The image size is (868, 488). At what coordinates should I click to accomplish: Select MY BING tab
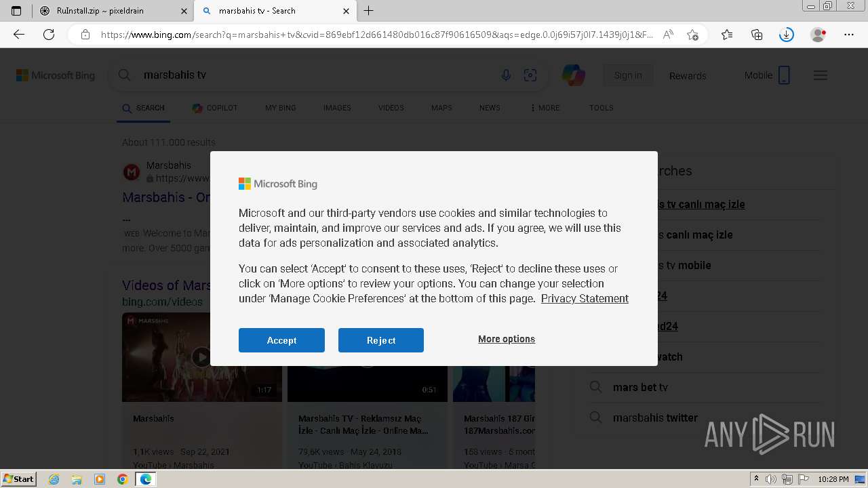281,108
